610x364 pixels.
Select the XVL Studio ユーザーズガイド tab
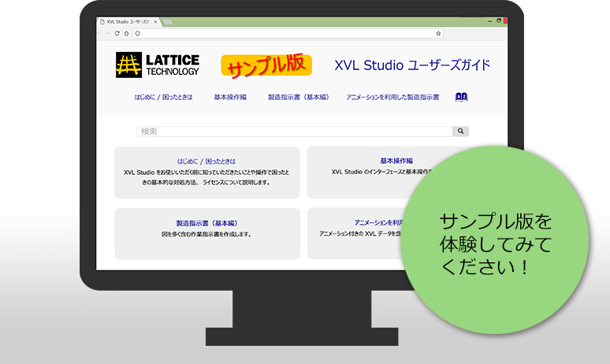[128, 22]
